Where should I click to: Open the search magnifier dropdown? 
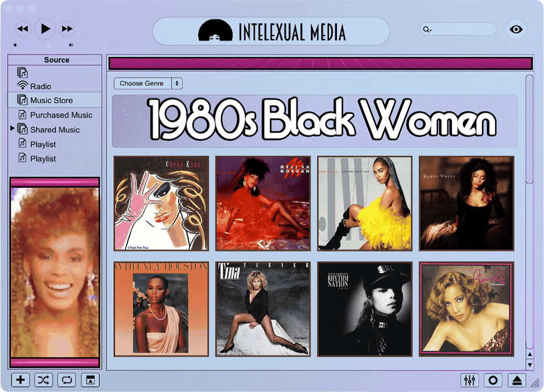427,29
